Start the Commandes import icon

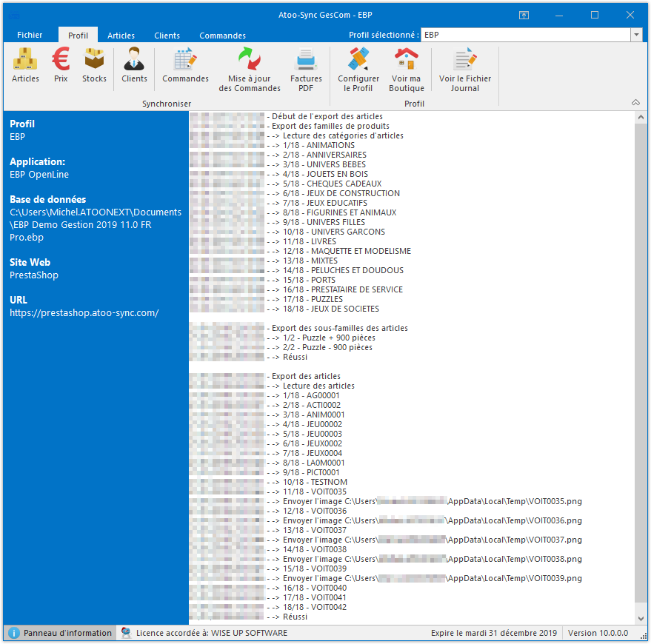click(x=185, y=65)
